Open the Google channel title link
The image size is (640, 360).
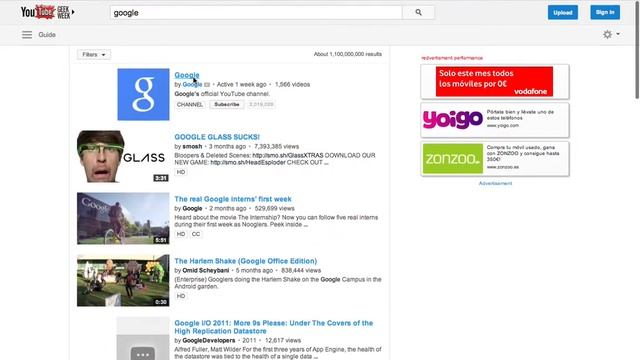click(187, 75)
